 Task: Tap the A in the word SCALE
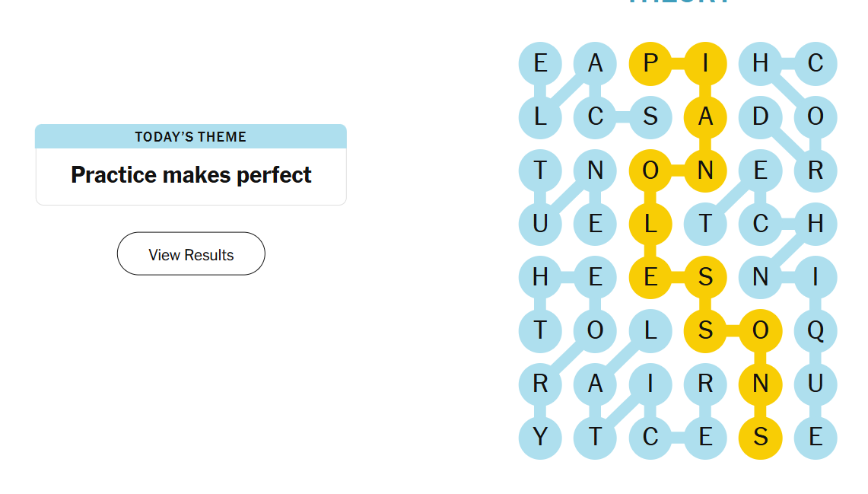point(595,63)
